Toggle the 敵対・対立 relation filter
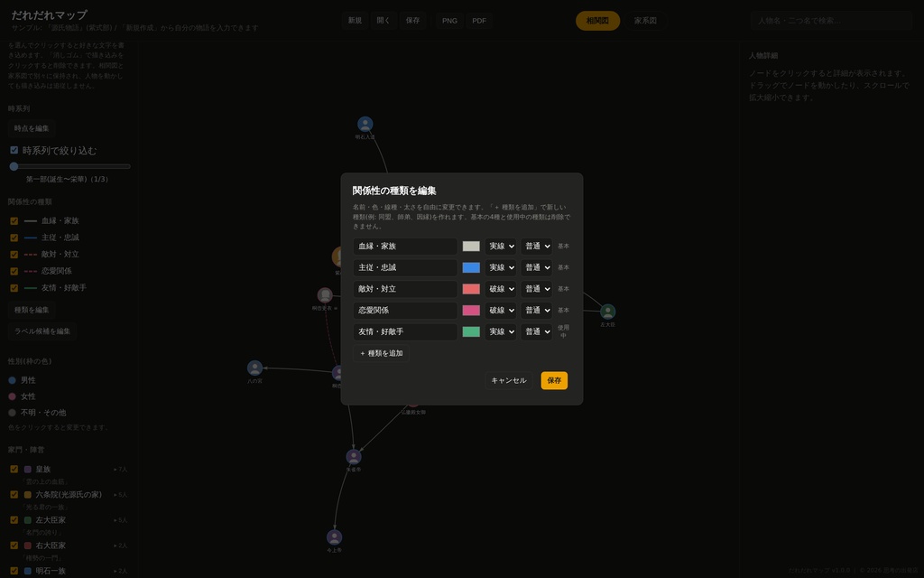Image resolution: width=924 pixels, height=578 pixels. [14, 255]
